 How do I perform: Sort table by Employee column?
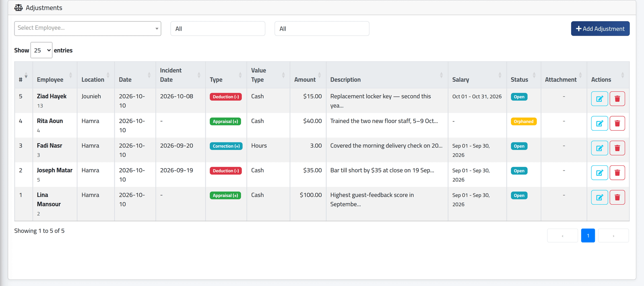(54, 75)
